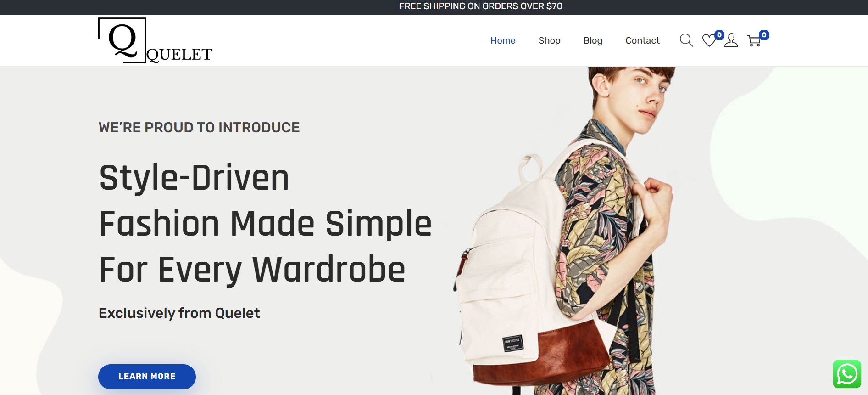The width and height of the screenshot is (868, 395).
Task: Click the Style-Driven headline text
Action: (194, 178)
